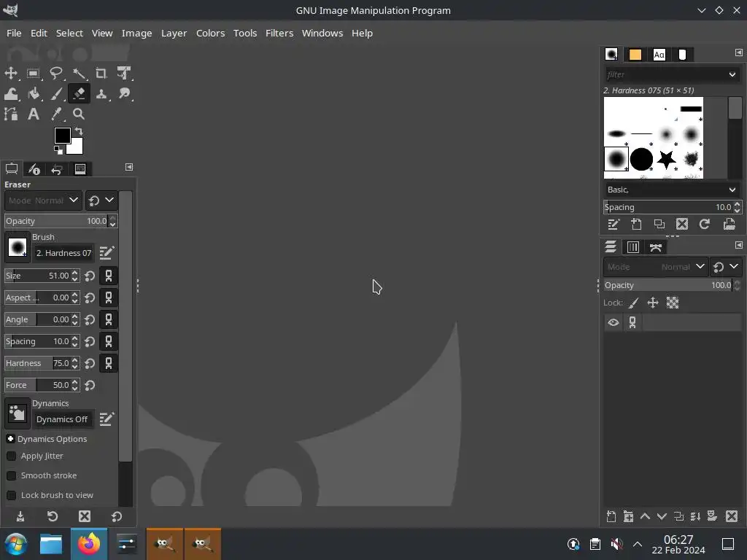747x560 pixels.
Task: Create a new layer in Layers panel
Action: pyautogui.click(x=611, y=516)
